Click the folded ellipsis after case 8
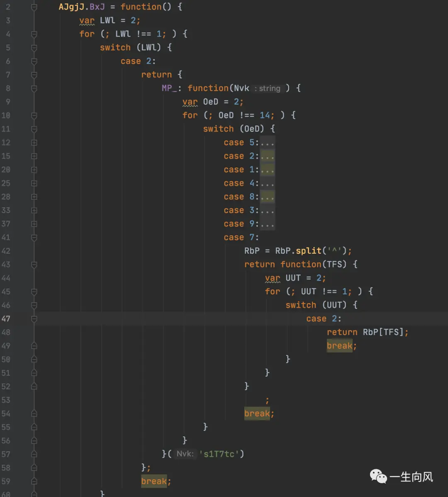The width and height of the screenshot is (448, 497). (x=267, y=197)
